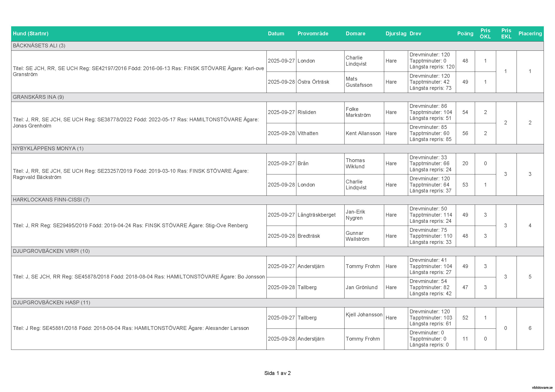
Task: Click Pris EKL value '0' for Hasp
Action: (505, 328)
